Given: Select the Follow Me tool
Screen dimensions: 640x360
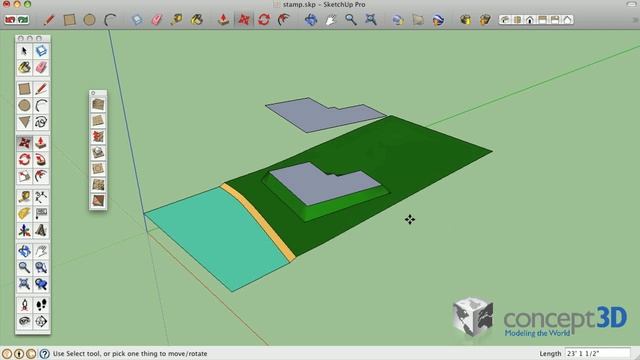Looking at the screenshot, I should click(41, 159).
